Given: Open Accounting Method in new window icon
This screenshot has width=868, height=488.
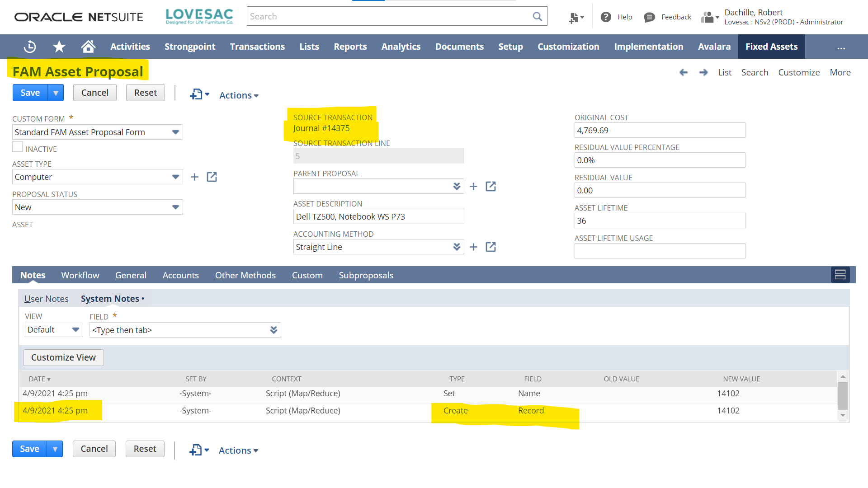Looking at the screenshot, I should click(x=491, y=247).
